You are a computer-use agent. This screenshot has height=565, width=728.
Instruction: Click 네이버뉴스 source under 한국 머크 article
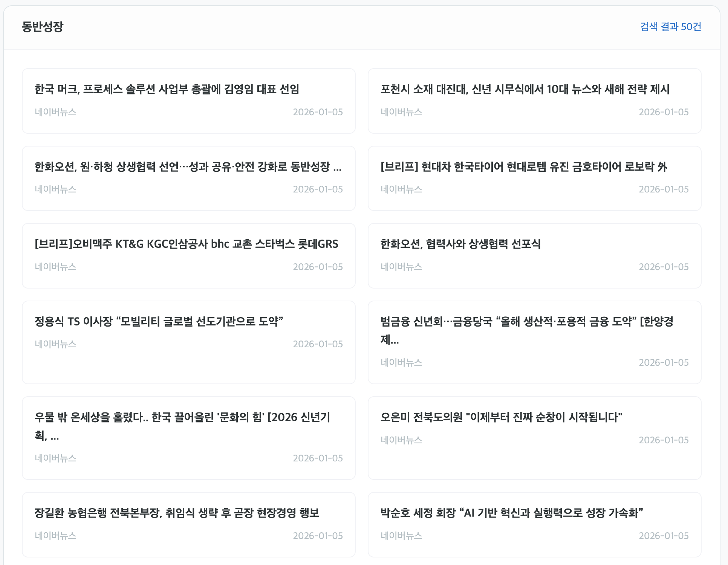click(55, 112)
